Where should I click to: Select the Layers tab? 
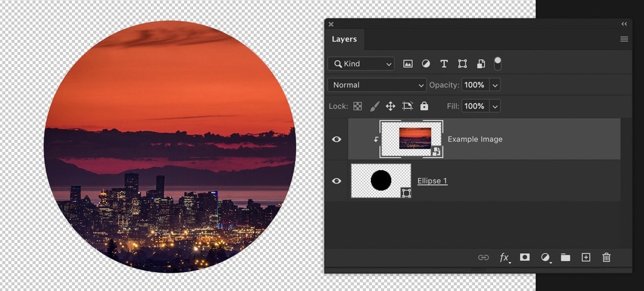click(x=344, y=39)
